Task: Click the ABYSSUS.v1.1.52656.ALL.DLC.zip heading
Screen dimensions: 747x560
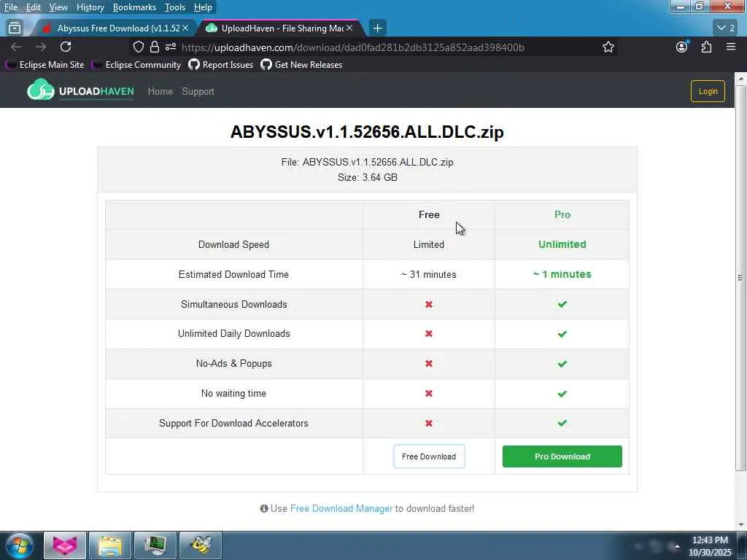Action: 367,132
